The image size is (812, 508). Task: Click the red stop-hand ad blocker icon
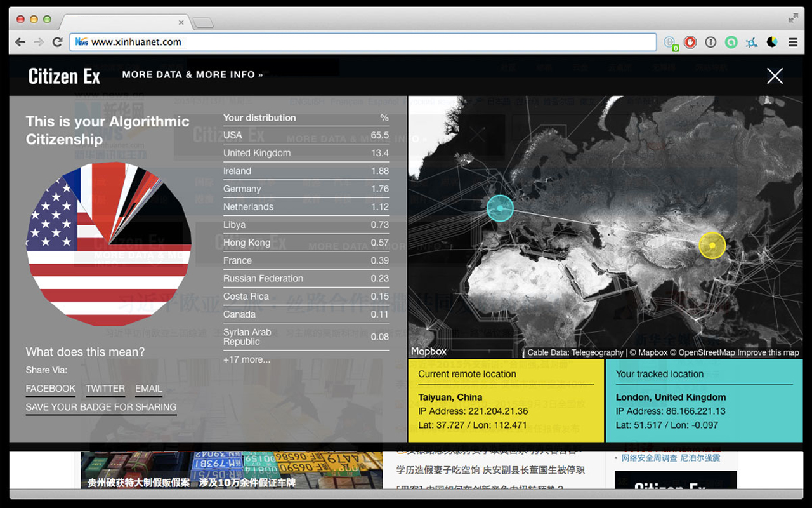(690, 42)
